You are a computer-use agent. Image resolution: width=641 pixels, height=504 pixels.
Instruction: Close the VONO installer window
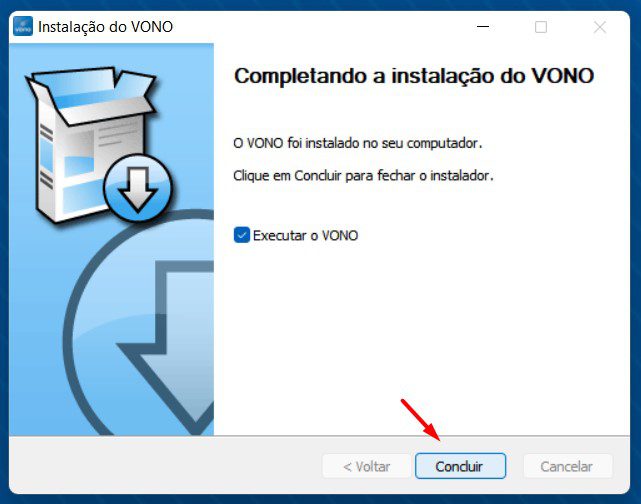pos(599,27)
